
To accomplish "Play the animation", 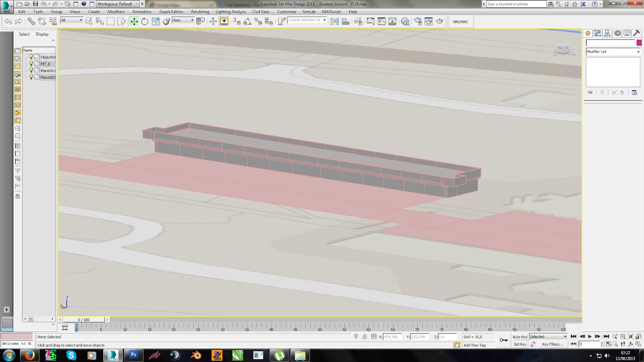I will pos(590,337).
